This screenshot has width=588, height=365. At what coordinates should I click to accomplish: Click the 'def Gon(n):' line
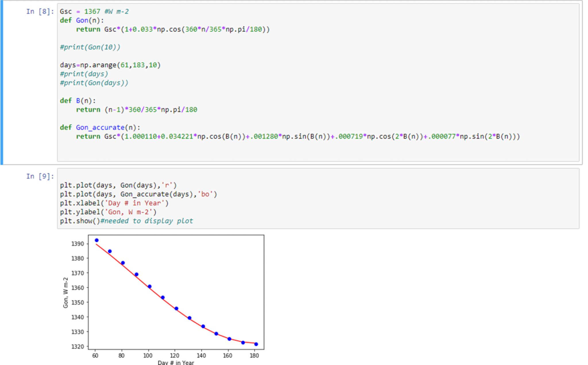point(82,20)
